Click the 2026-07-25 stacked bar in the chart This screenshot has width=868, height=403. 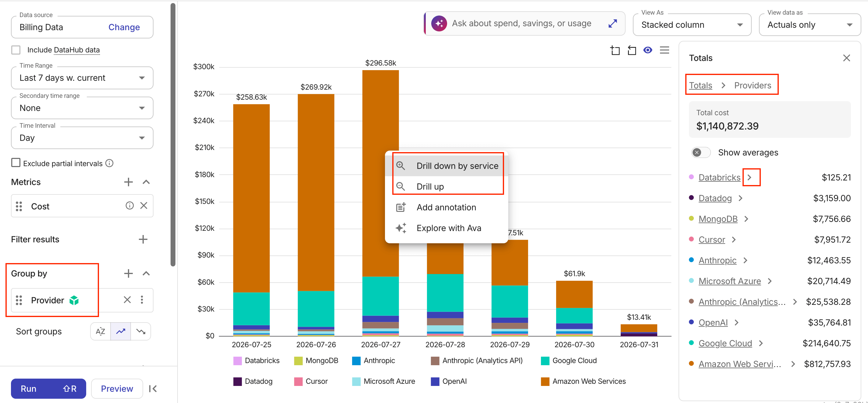[251, 220]
